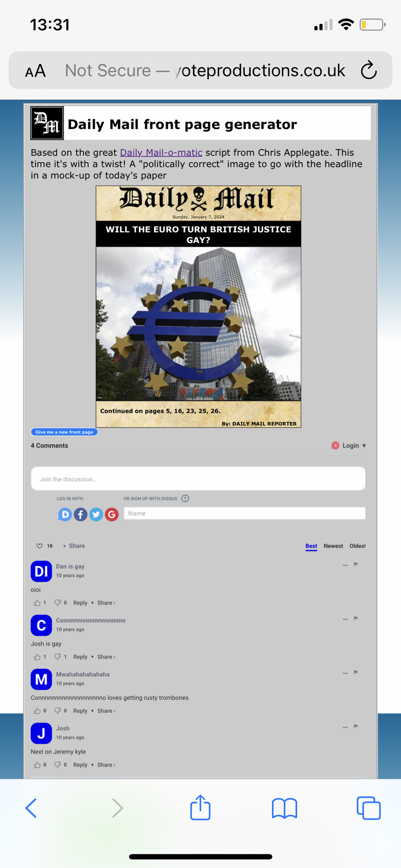Click 'Give me a new front page' button
401x868 pixels.
(64, 432)
